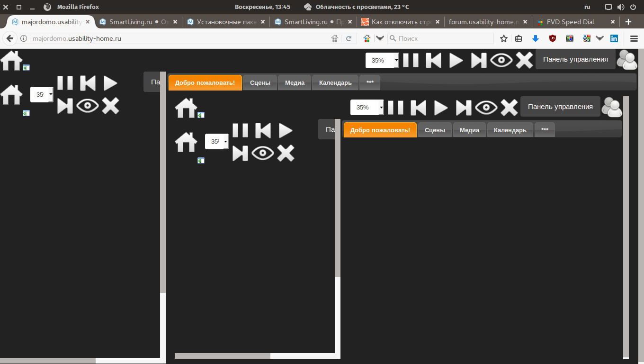Click the X icon in innermost nested toolbar
The height and width of the screenshot is (364, 644).
(509, 108)
